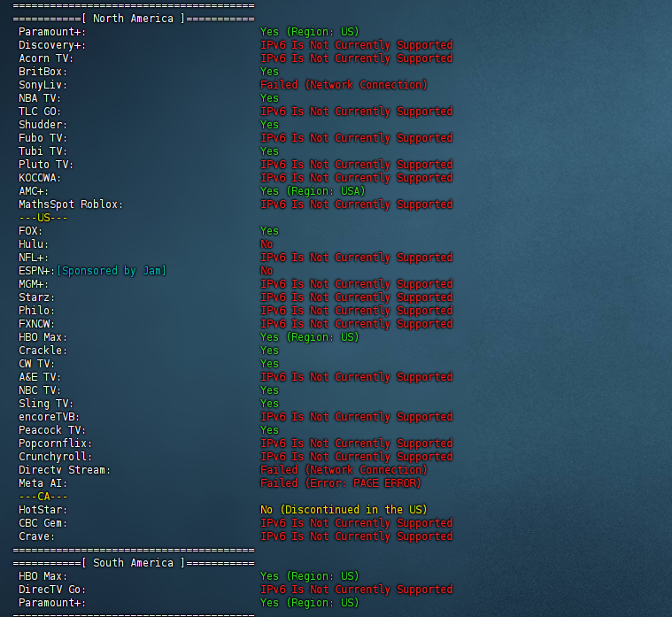Click the red 'No' result for Hulu
This screenshot has width=672, height=617.
(266, 244)
